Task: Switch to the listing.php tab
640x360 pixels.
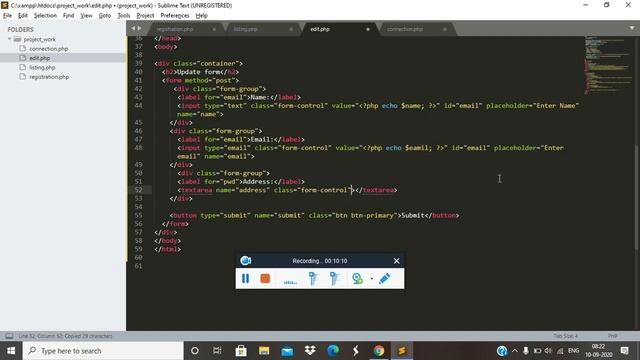Action: (x=245, y=29)
